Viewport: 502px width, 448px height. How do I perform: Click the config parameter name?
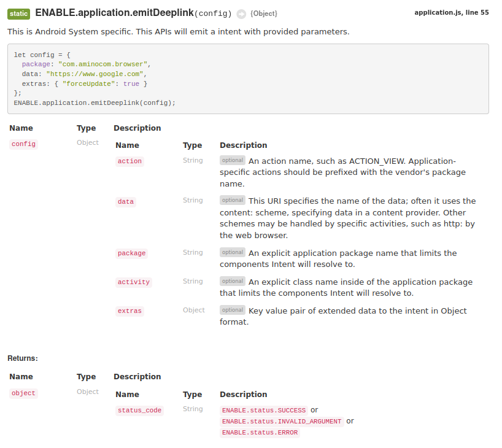pyautogui.click(x=23, y=144)
